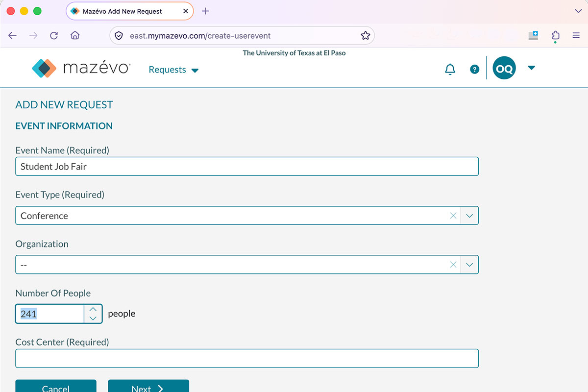Expand the user account dropdown arrow
This screenshot has height=392, width=588.
[x=532, y=68]
